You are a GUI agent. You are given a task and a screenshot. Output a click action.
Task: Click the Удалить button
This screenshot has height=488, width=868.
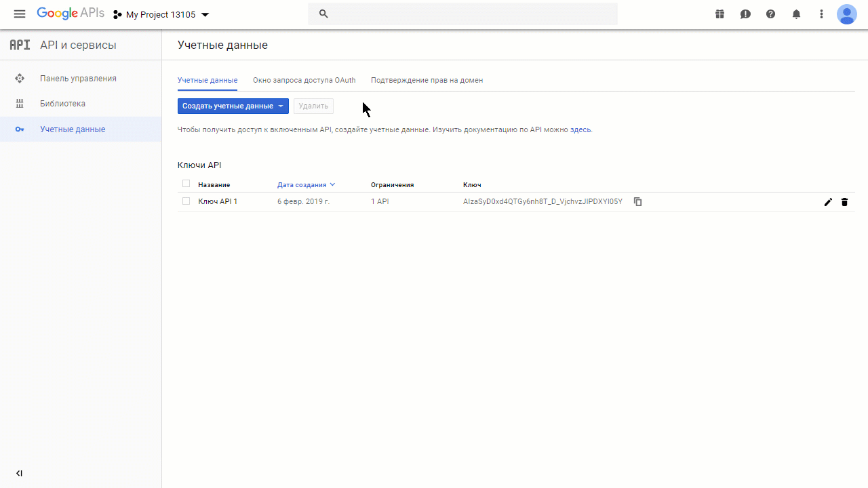[313, 106]
